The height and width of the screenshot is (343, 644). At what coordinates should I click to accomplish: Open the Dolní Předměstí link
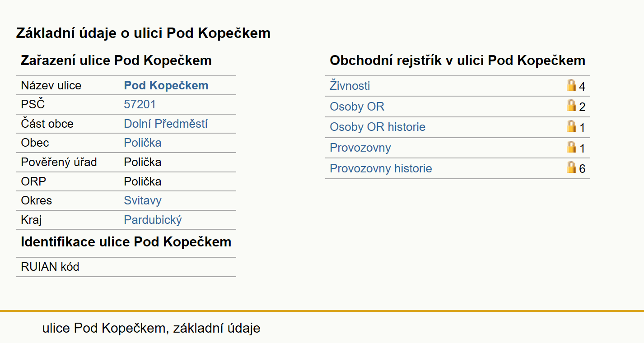166,124
